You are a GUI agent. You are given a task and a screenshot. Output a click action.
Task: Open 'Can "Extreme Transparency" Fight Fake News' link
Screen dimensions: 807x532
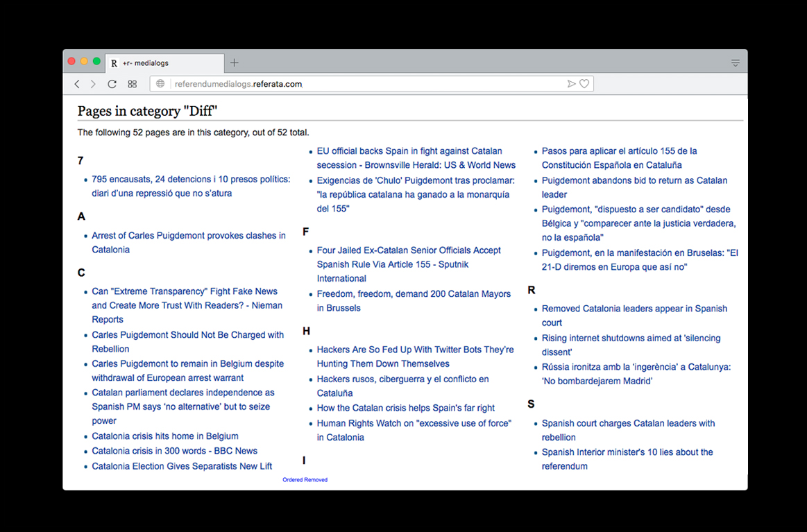pos(187,305)
